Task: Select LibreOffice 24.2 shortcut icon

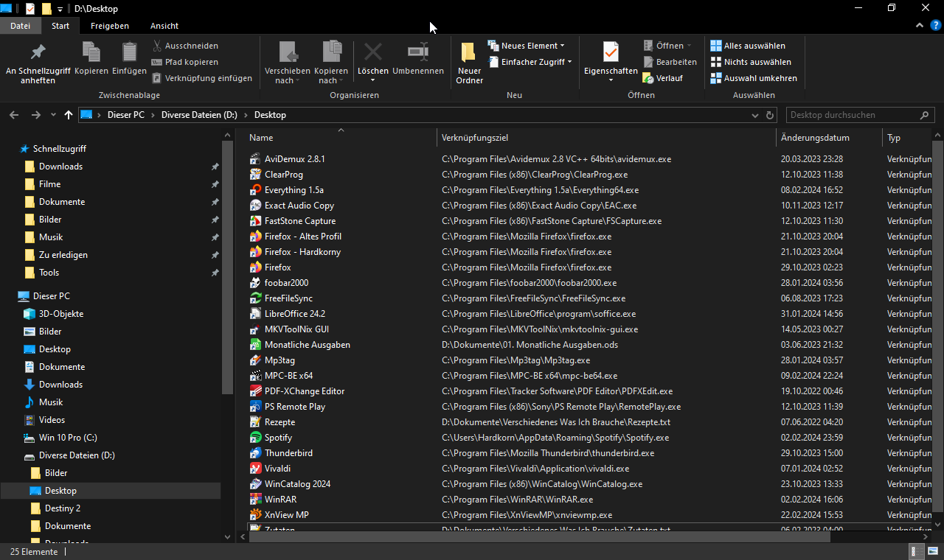Action: pos(255,314)
